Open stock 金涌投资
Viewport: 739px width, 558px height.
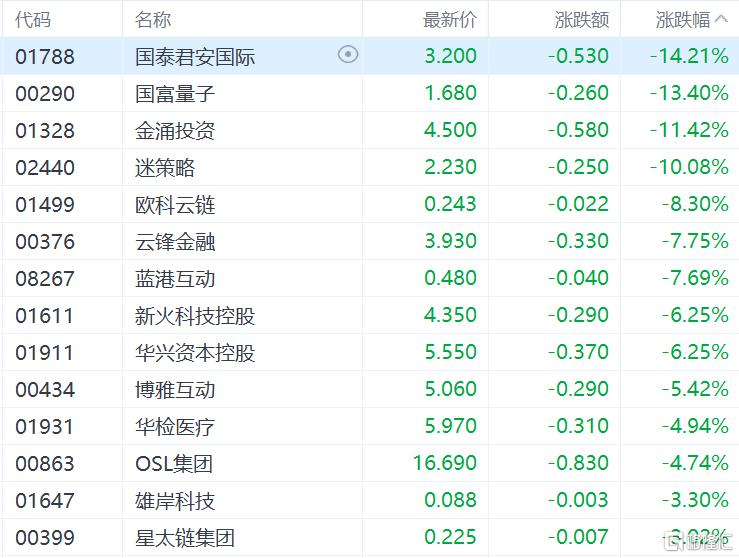175,131
